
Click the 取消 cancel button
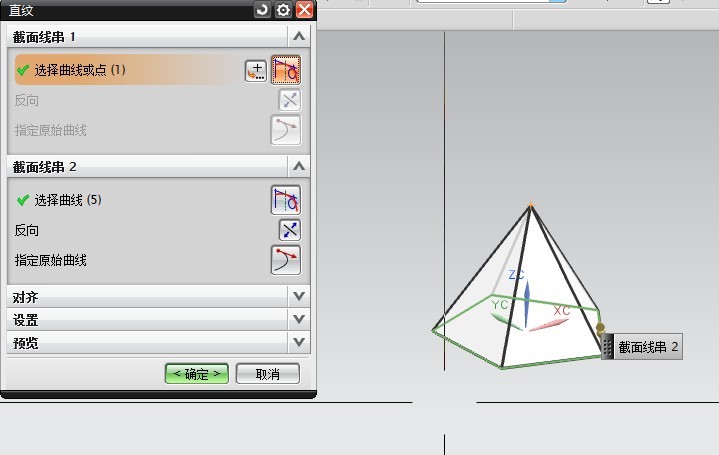point(268,374)
